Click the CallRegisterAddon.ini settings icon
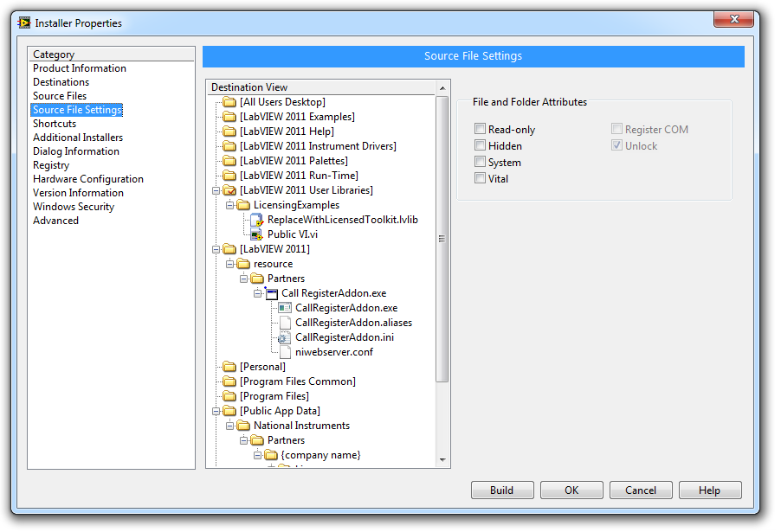 [284, 338]
